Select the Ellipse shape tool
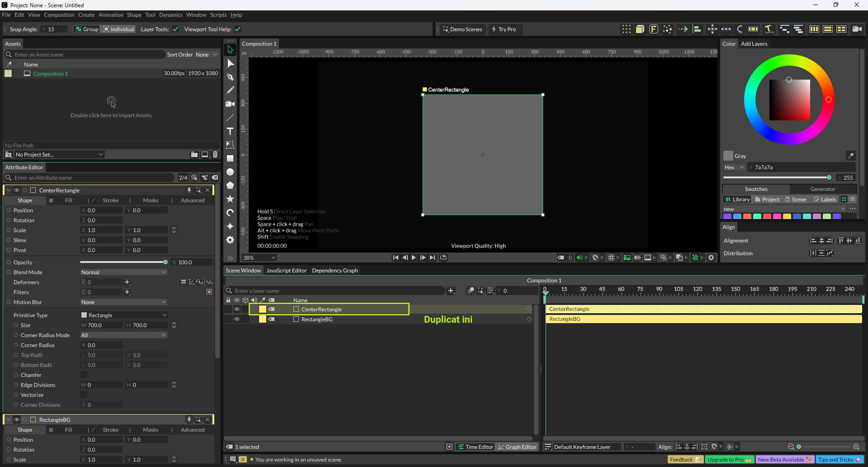The width and height of the screenshot is (868, 467). point(230,172)
